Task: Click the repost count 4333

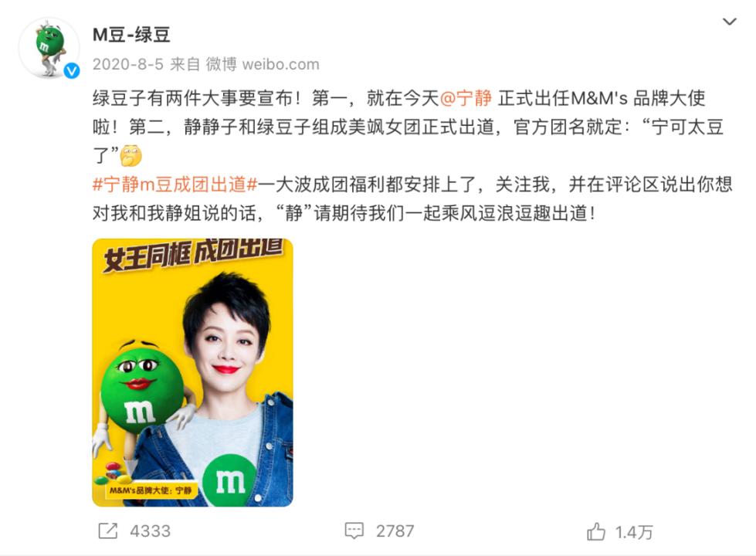Action: (150, 531)
